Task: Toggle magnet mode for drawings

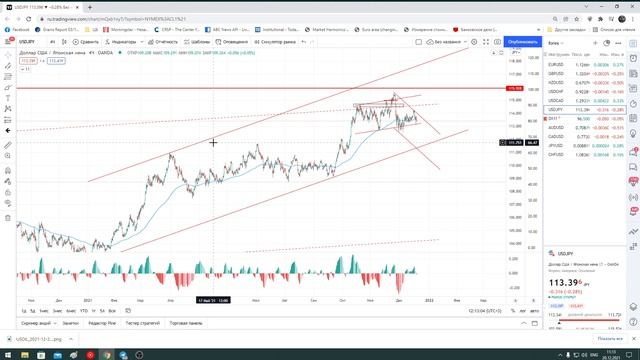Action: click(x=8, y=171)
